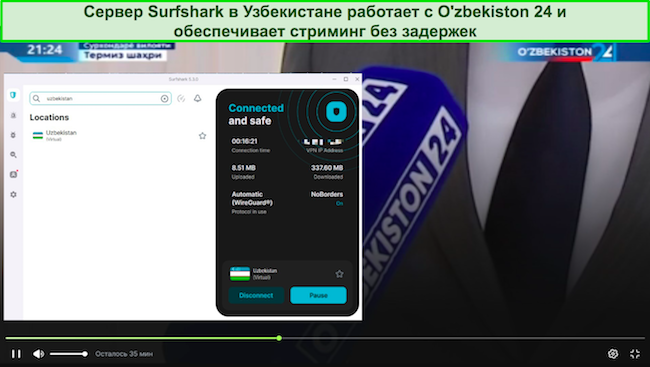The width and height of the screenshot is (650, 367).
Task: Toggle NoBorders On status
Action: (340, 203)
